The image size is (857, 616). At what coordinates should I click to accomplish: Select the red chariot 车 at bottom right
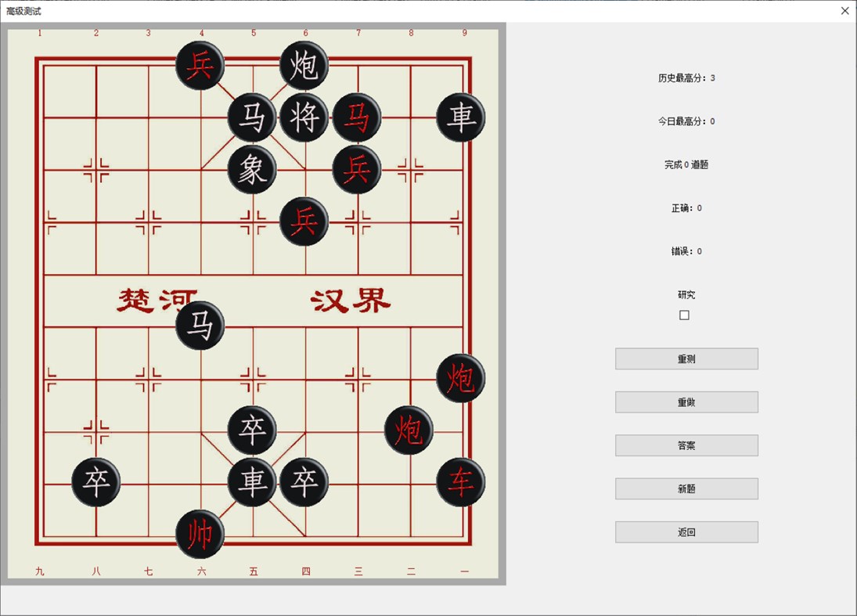point(461,482)
